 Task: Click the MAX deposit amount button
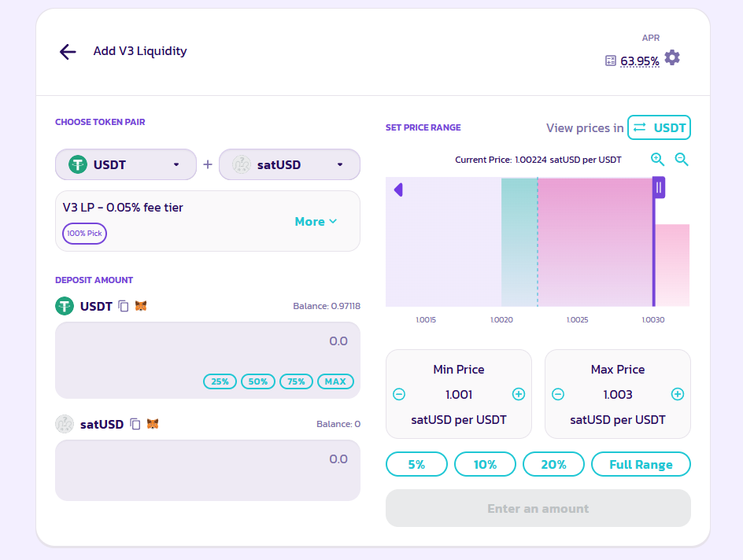pos(335,381)
